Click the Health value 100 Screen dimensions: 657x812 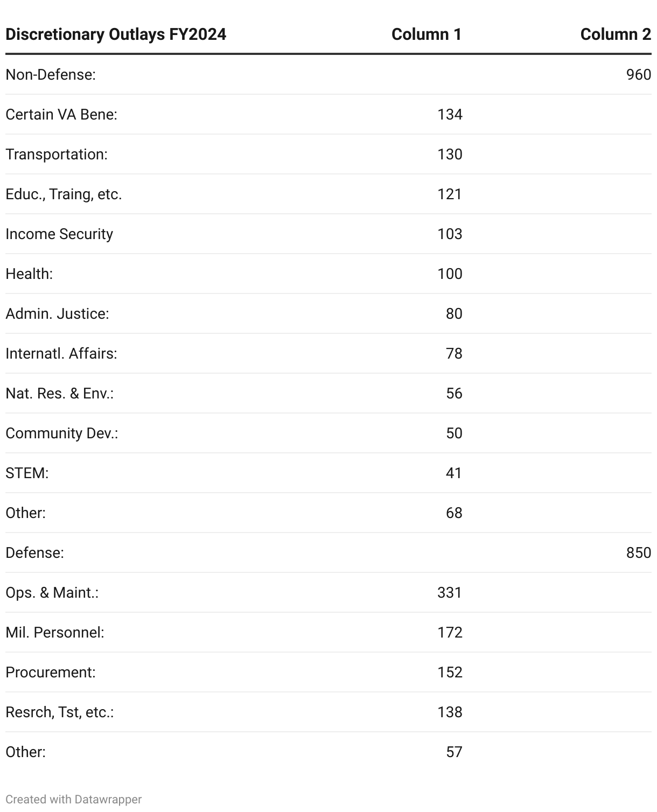[x=450, y=274]
